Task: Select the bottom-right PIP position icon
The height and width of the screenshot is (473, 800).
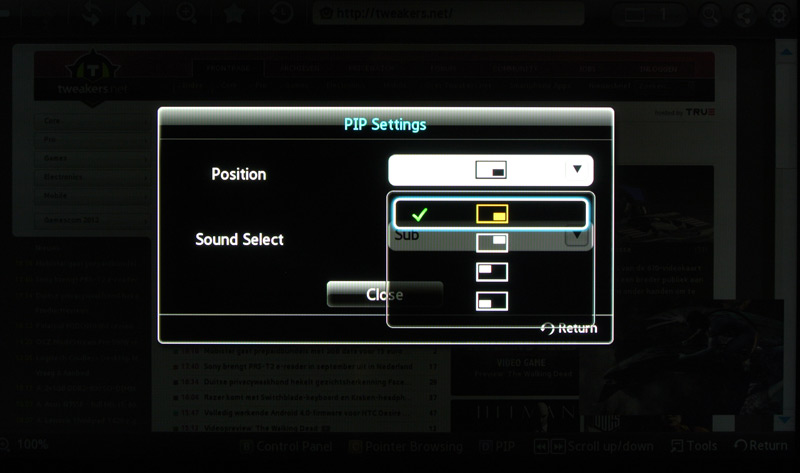Action: click(492, 214)
